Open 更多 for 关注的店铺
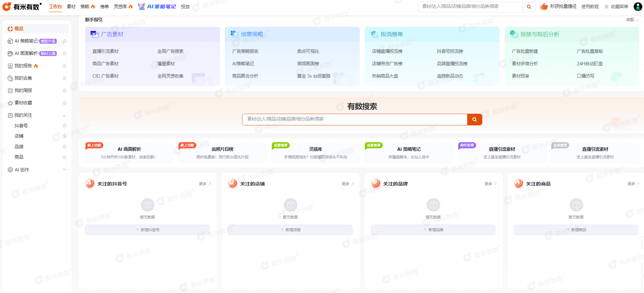 (348, 184)
